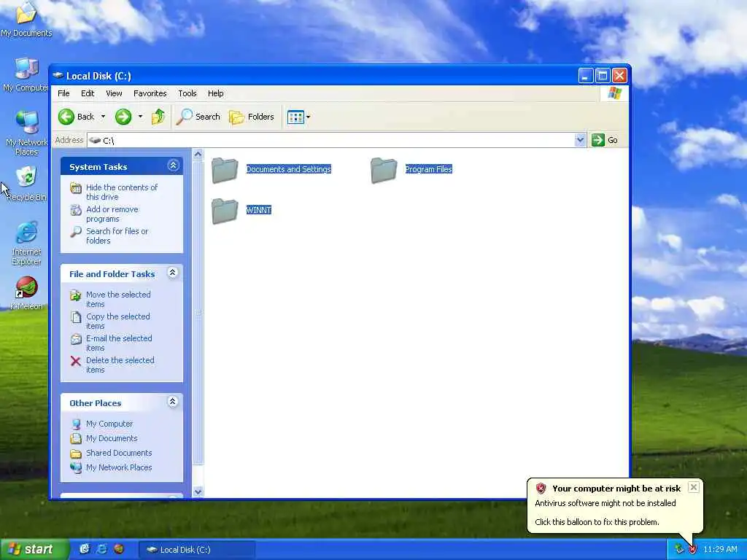Viewport: 747px width, 560px height.
Task: Click Hide the contents of this drive
Action: click(x=122, y=192)
